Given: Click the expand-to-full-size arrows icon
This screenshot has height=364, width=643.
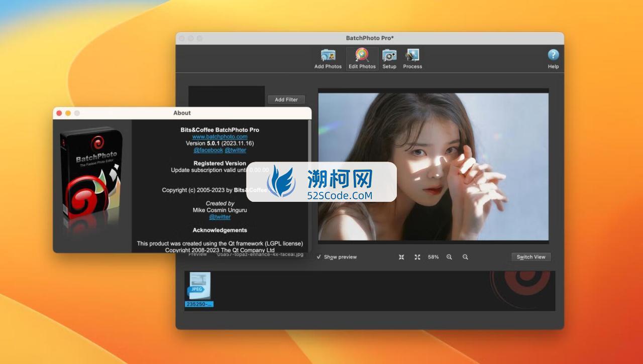Looking at the screenshot, I should click(417, 257).
